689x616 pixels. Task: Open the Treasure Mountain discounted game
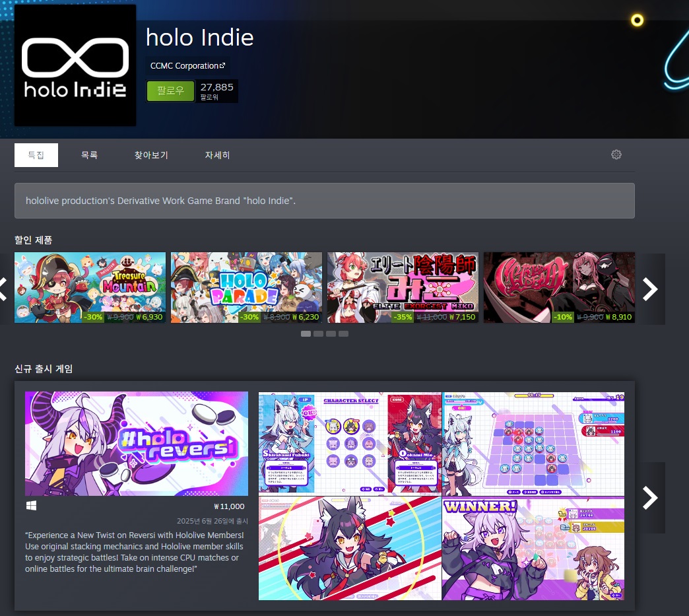90,288
